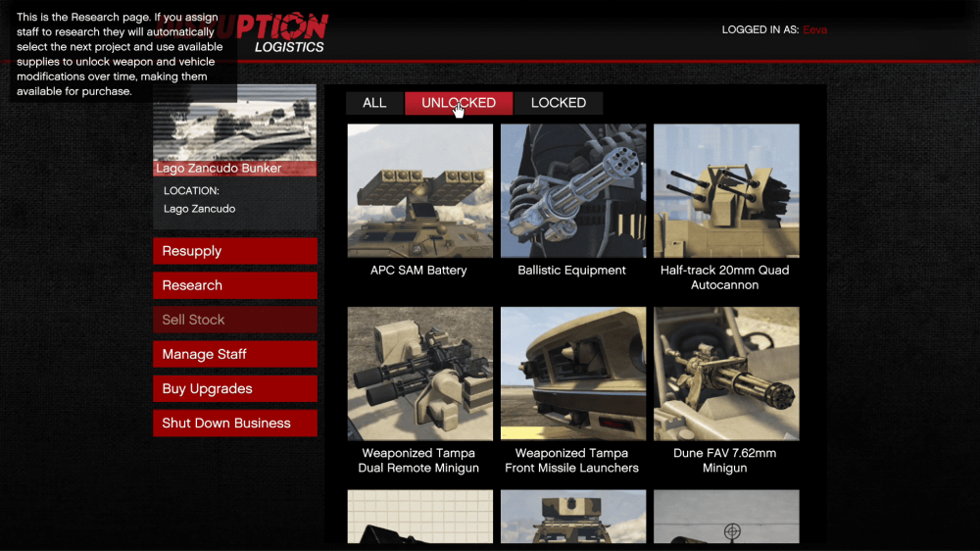The width and height of the screenshot is (980, 551).
Task: Select bottom-row thumbnail with tiled wall background
Action: [420, 517]
